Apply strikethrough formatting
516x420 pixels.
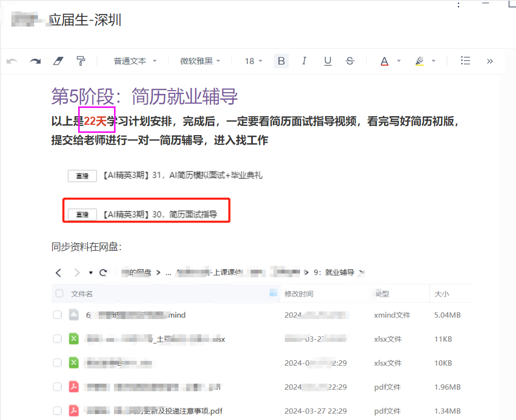pos(350,61)
